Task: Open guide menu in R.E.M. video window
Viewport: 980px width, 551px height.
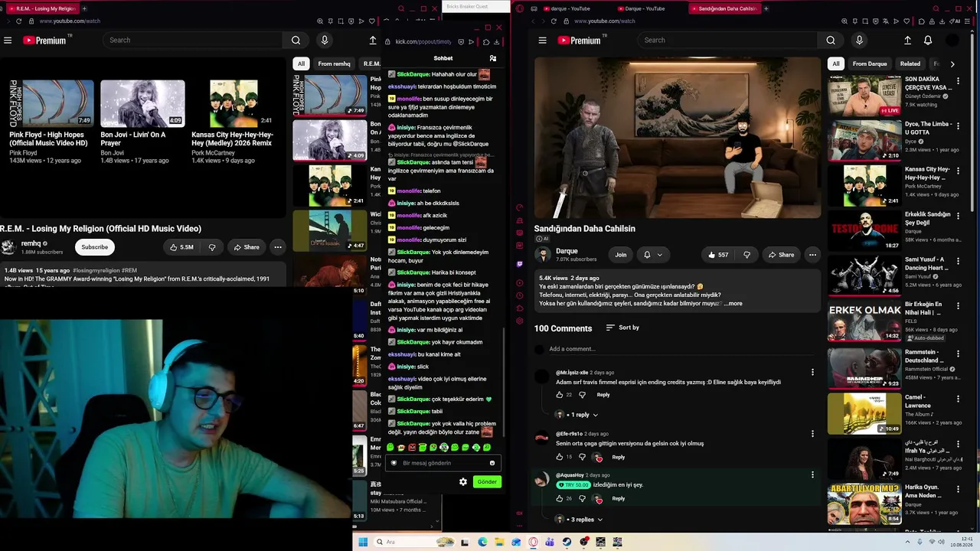Action: (x=8, y=41)
